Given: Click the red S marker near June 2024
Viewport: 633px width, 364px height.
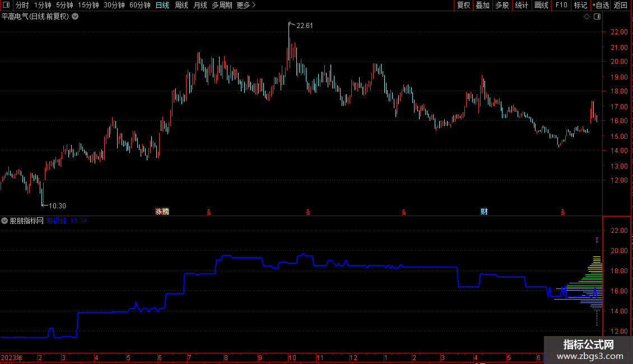Looking at the screenshot, I should coord(563,212).
